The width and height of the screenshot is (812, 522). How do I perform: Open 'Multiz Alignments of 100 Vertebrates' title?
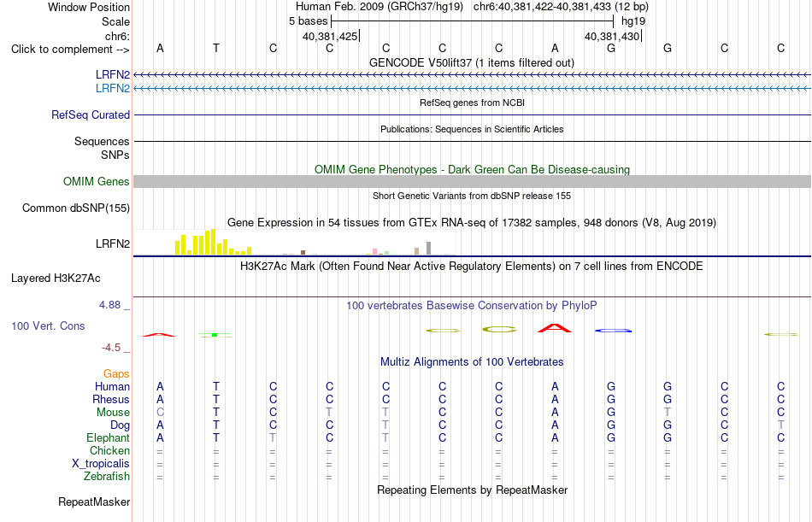tap(472, 361)
